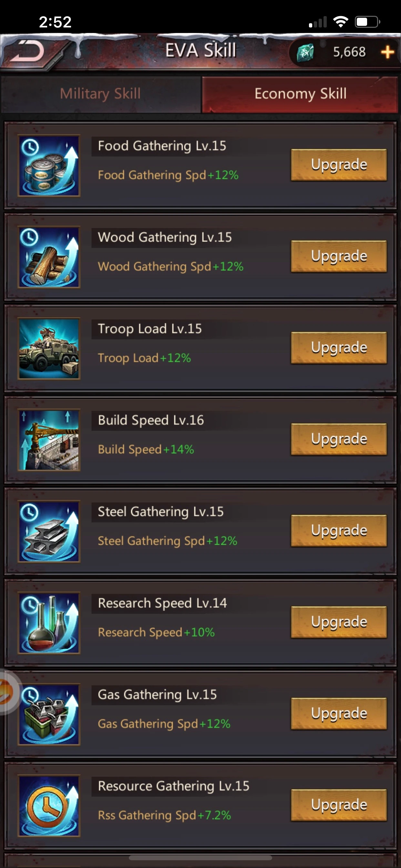
Task: Tap the Resource Gathering clock icon
Action: coord(49,806)
